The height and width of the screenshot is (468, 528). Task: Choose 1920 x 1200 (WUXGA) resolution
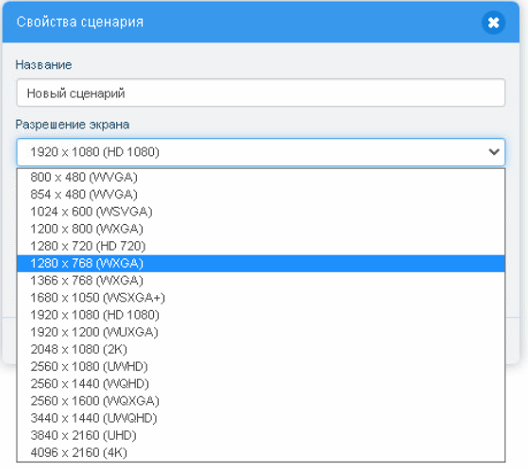tap(261, 332)
